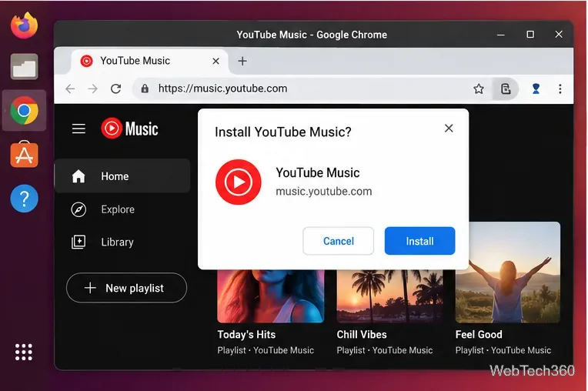Launch Firefox from the dock
588x391 pixels.
tap(24, 25)
